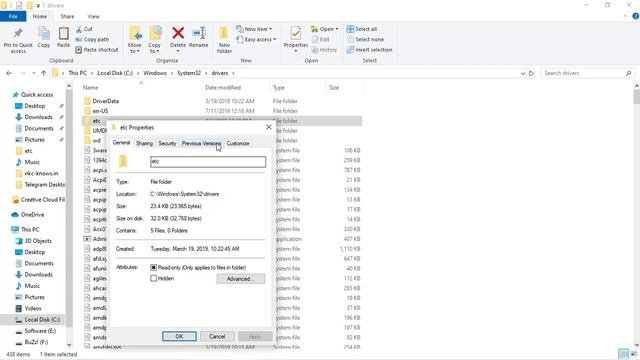Click History in the Open group
This screenshot has width=640, height=360.
(324, 50)
